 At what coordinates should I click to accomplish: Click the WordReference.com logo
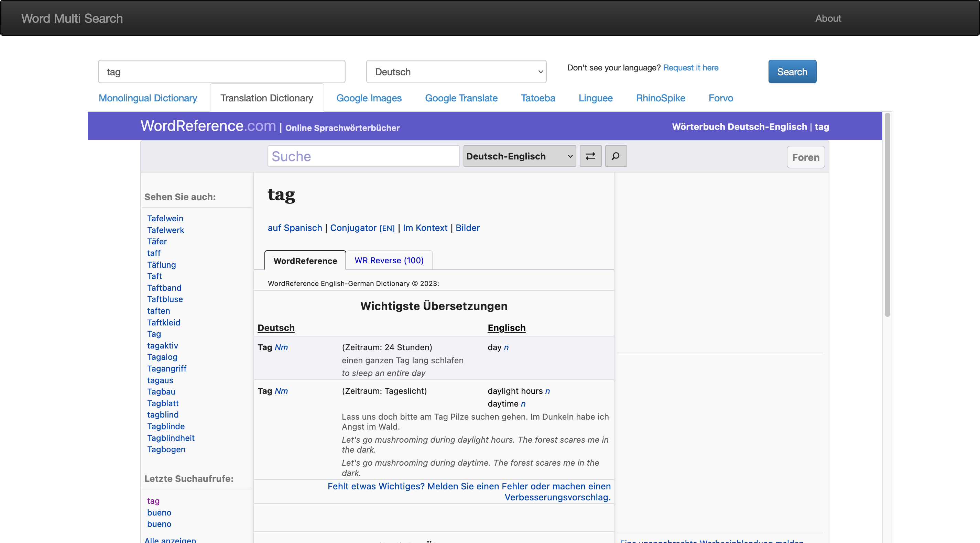coord(208,126)
